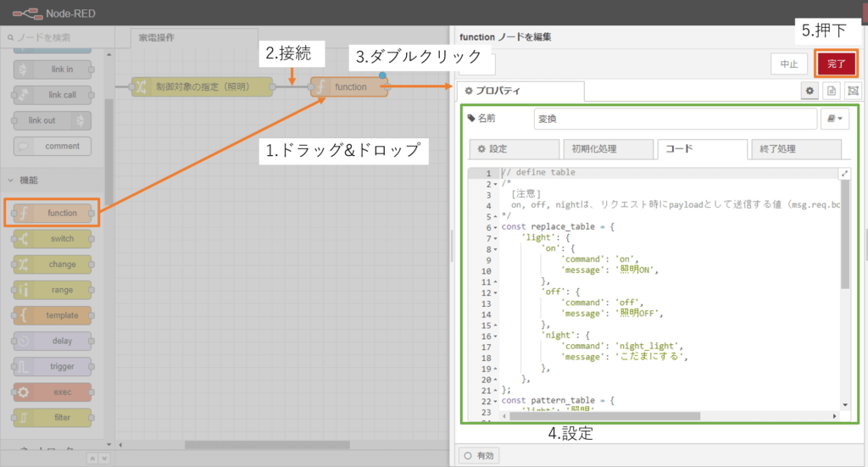
Task: Click the canvas horizontal scrollbar
Action: [x=267, y=445]
